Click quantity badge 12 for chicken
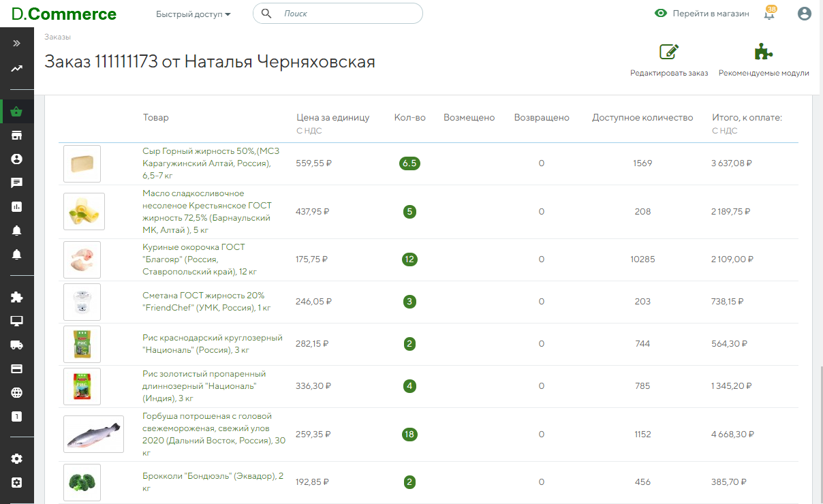Screen dimensions: 823x504 click(409, 259)
